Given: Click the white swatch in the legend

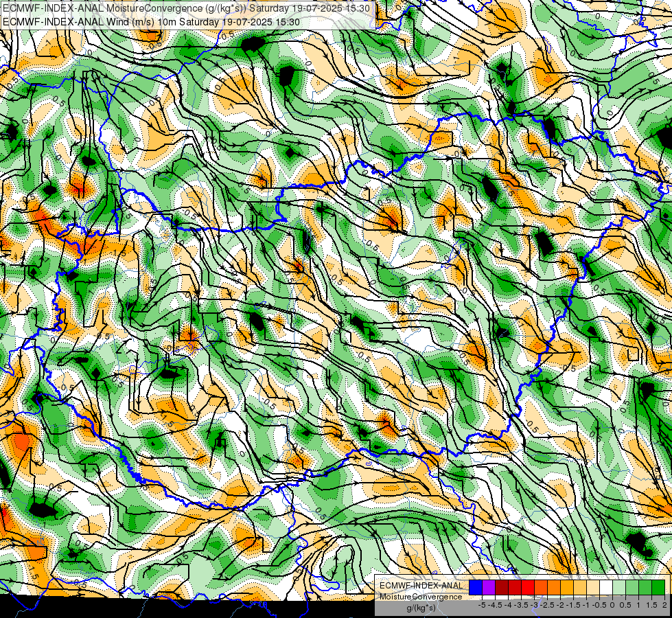Looking at the screenshot, I should (606, 588).
